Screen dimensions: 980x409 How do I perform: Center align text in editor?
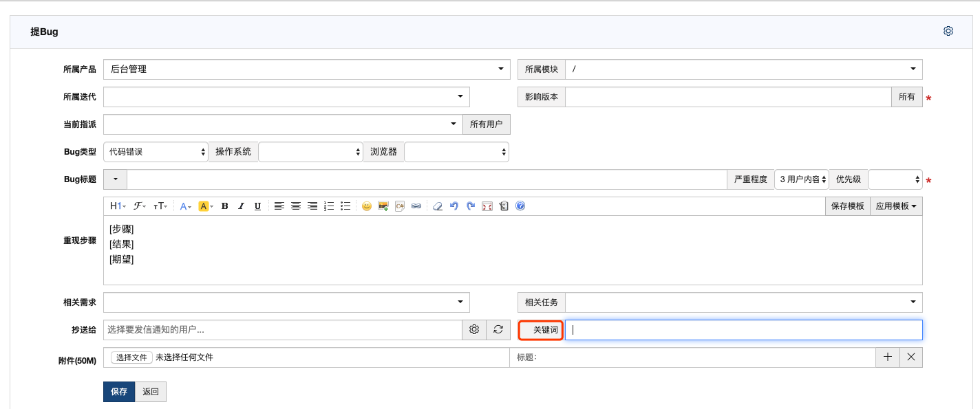tap(296, 206)
